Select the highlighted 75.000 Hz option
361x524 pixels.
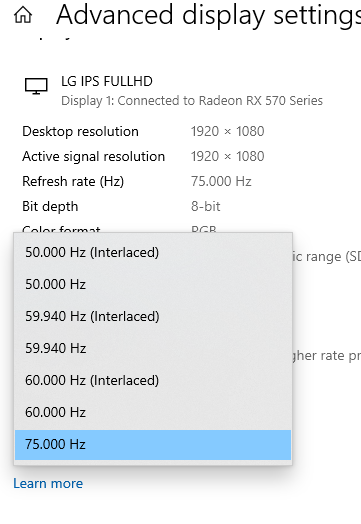coord(153,445)
